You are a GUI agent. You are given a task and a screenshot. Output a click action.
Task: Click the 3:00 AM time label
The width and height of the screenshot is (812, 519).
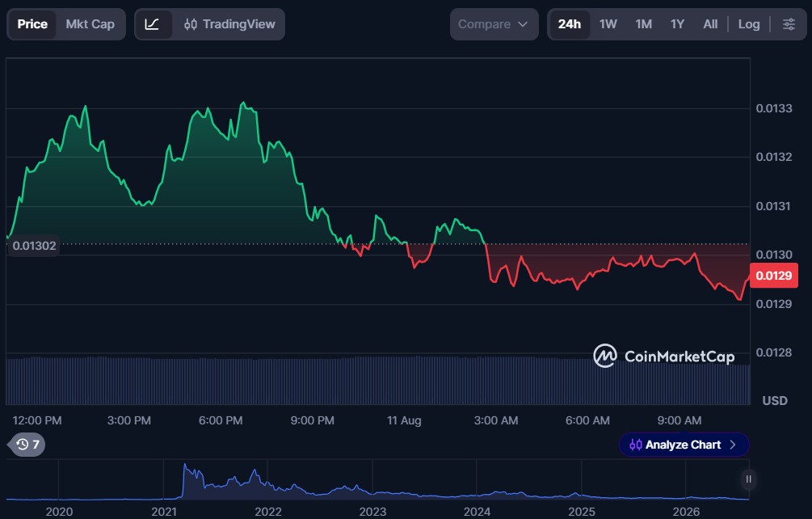pyautogui.click(x=496, y=420)
